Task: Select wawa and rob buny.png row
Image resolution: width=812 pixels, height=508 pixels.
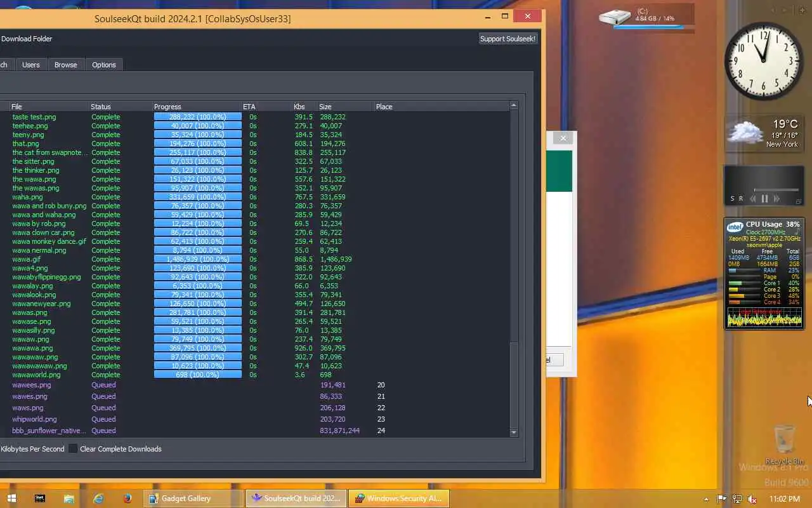Action: click(x=254, y=206)
